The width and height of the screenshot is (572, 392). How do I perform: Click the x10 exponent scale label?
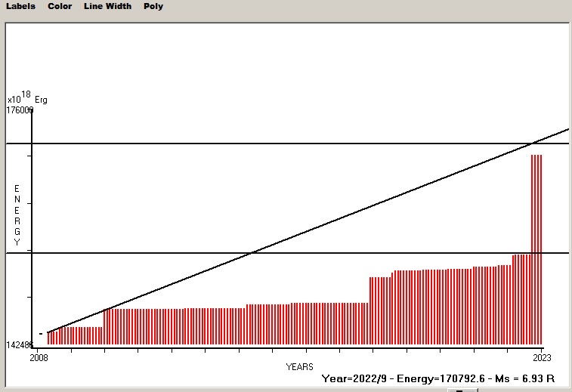click(x=14, y=100)
